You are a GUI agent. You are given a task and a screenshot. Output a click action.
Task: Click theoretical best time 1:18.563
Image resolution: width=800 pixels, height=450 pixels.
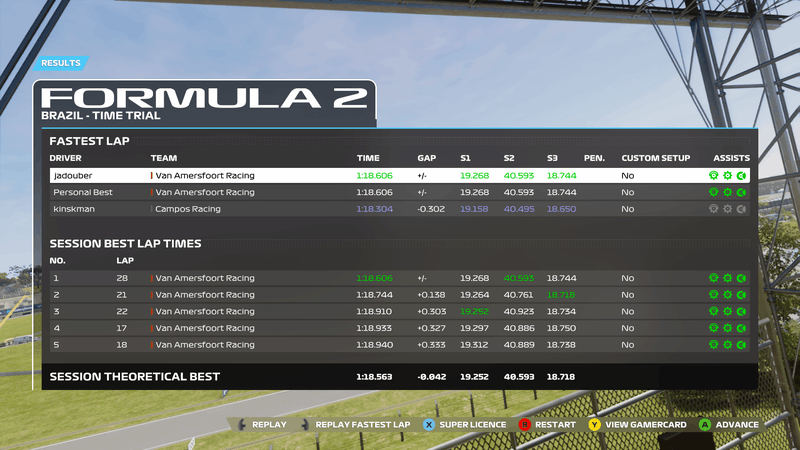click(x=374, y=377)
